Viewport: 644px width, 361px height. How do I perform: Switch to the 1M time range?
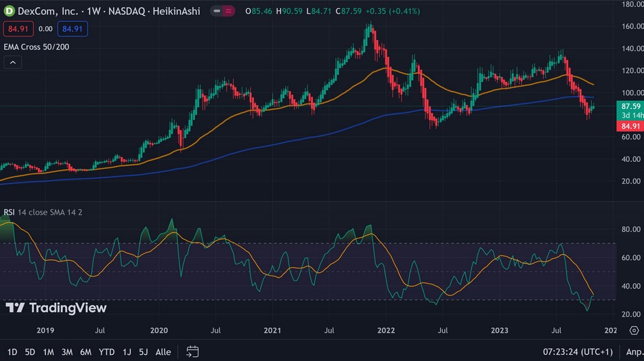(x=49, y=352)
